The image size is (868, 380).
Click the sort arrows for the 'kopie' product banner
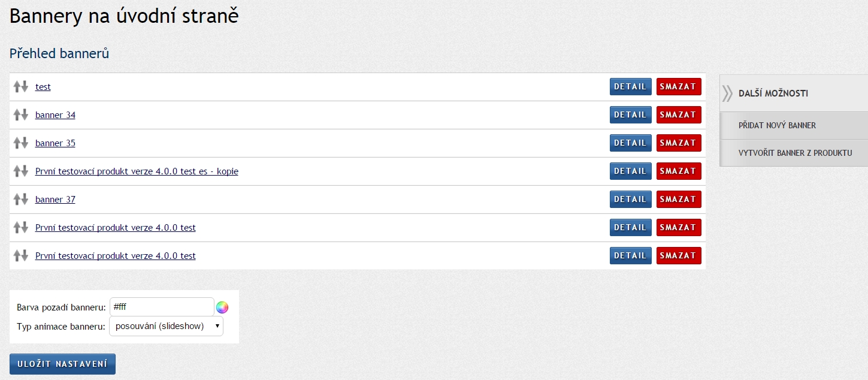(x=21, y=171)
